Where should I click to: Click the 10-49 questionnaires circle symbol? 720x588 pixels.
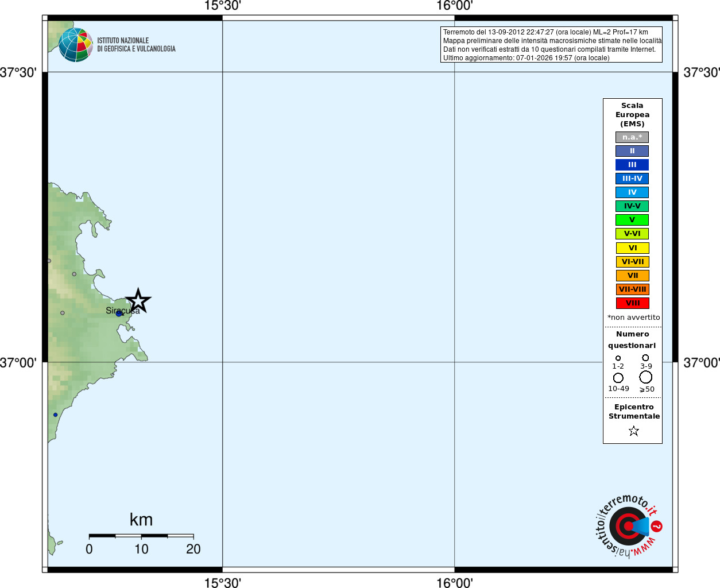(618, 378)
